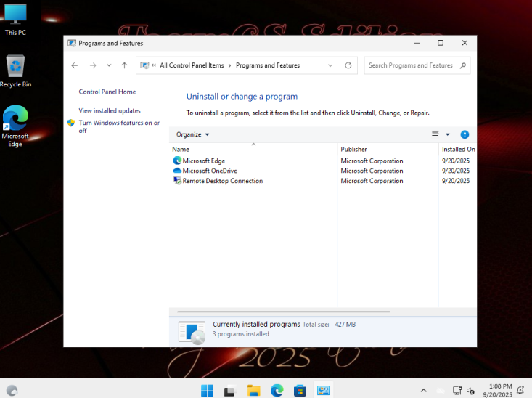
Task: Open recent locations chevron next to forward arrow
Action: click(109, 65)
